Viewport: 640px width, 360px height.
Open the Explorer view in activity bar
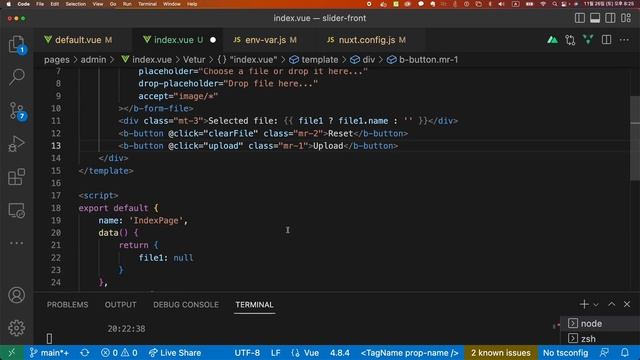coord(16,44)
